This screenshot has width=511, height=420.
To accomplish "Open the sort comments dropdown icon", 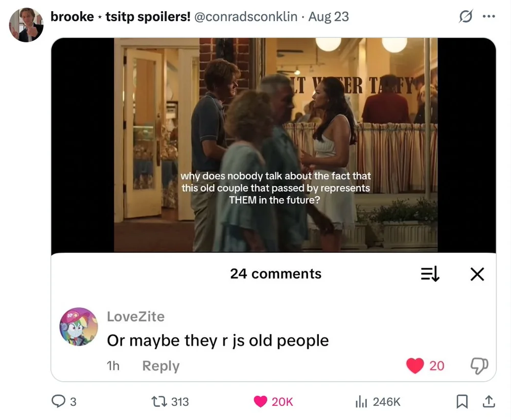I will click(430, 274).
